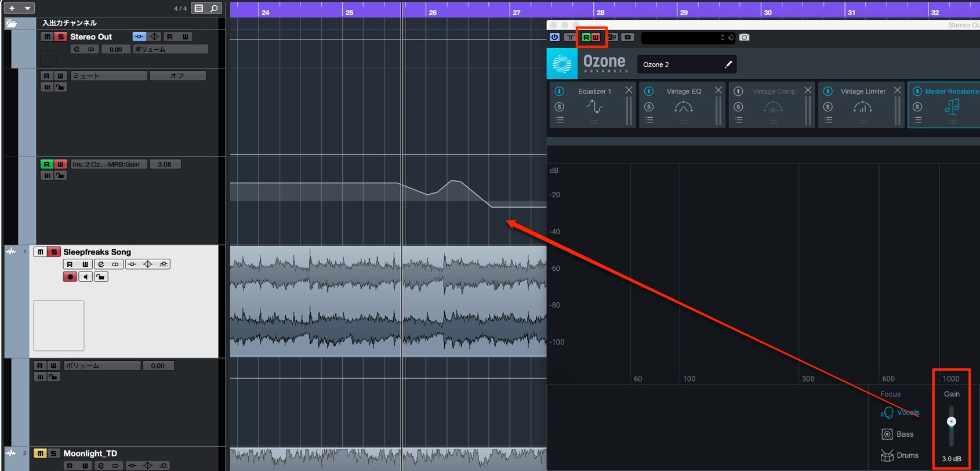This screenshot has height=471, width=980.
Task: Open Moonlight_TD channel settings (e) icon
Action: 101,466
